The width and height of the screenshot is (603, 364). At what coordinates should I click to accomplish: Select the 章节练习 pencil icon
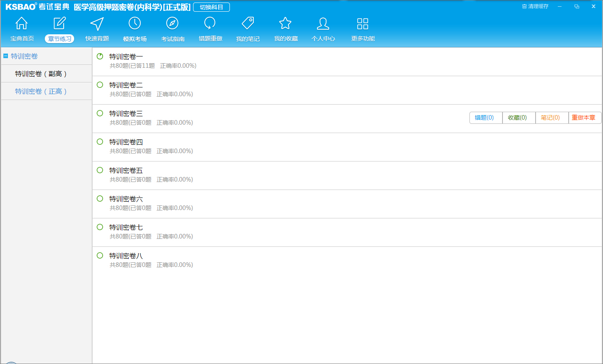pos(59,23)
